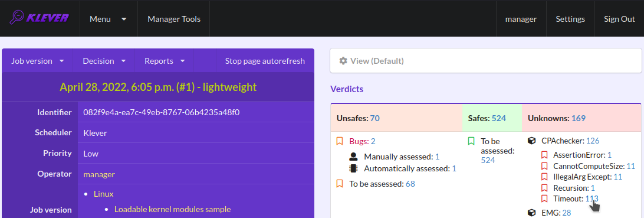Click the Scheduler value Klever
644x218 pixels.
[x=96, y=133]
